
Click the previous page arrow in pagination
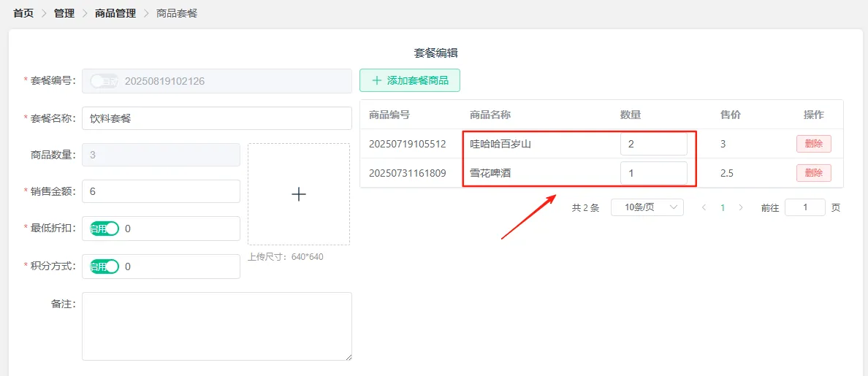click(x=704, y=207)
